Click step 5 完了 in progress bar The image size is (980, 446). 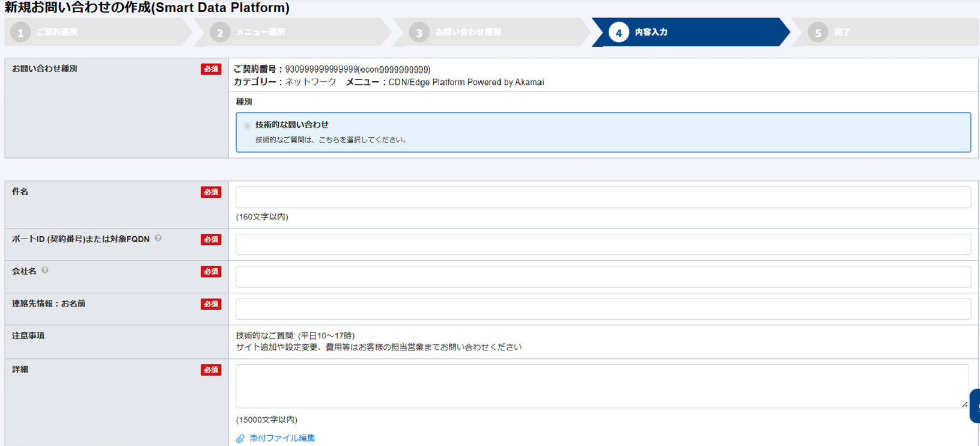pyautogui.click(x=841, y=32)
